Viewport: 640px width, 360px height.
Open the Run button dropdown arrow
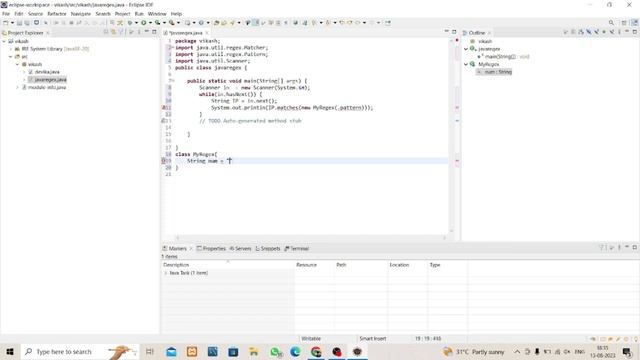pyautogui.click(x=150, y=23)
